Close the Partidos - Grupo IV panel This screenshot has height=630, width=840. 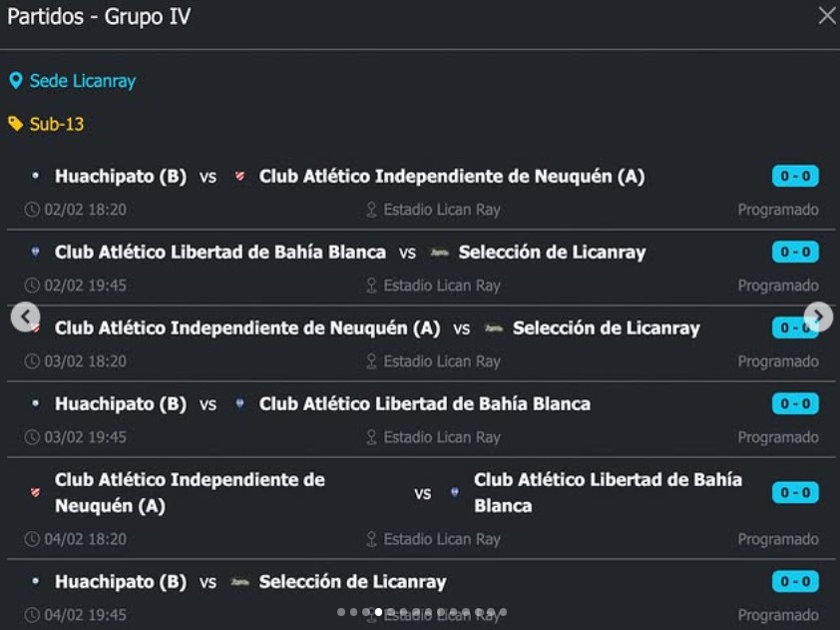point(826,16)
